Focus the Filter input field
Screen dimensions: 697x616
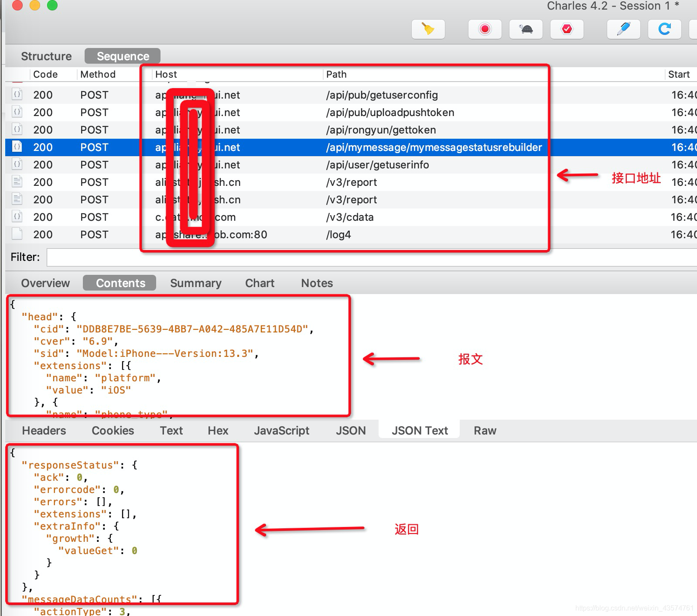click(372, 257)
